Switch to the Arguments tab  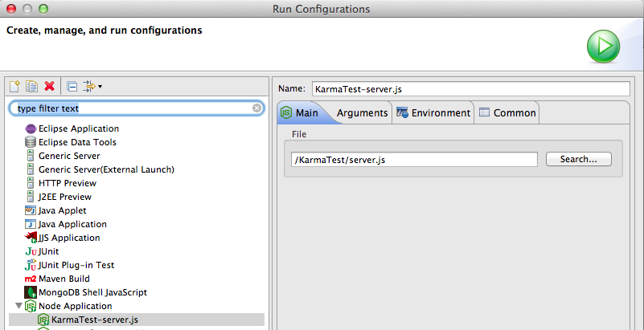pyautogui.click(x=362, y=113)
